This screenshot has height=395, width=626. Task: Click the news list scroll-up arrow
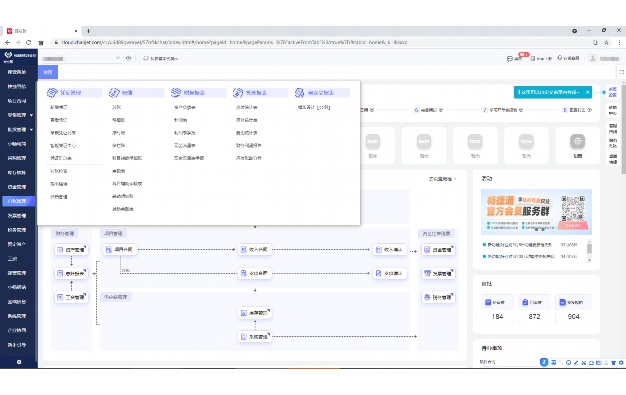[x=589, y=242]
